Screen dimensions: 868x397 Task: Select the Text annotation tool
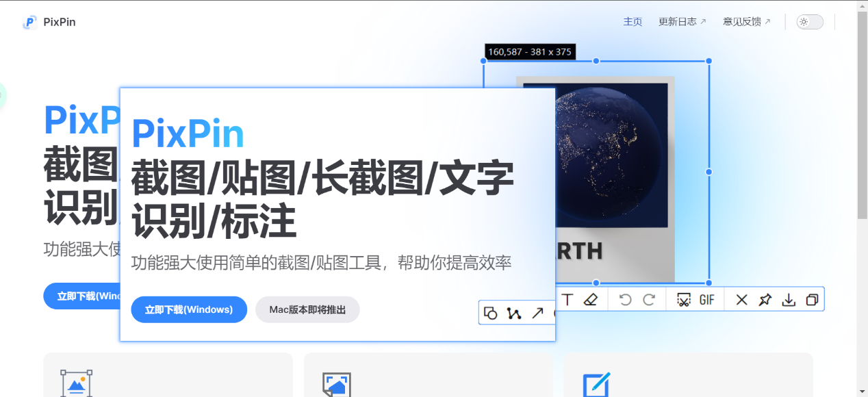[x=567, y=299]
